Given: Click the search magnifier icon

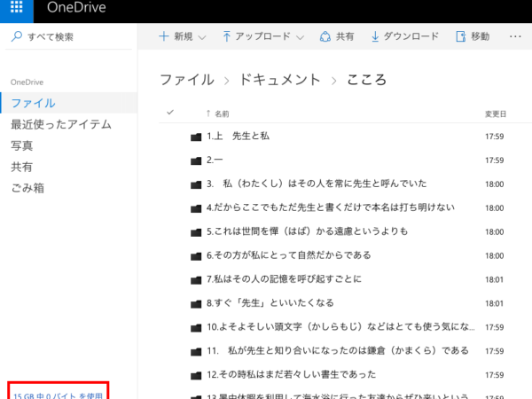Looking at the screenshot, I should (x=17, y=36).
